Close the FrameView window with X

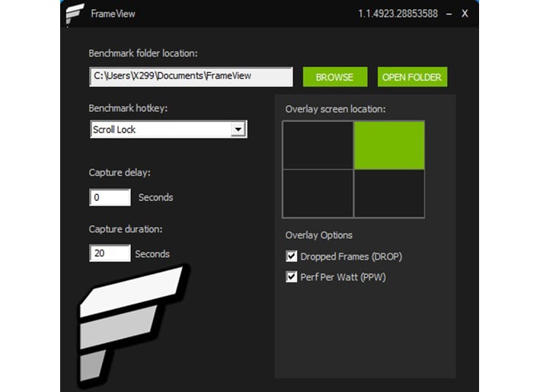coord(465,14)
